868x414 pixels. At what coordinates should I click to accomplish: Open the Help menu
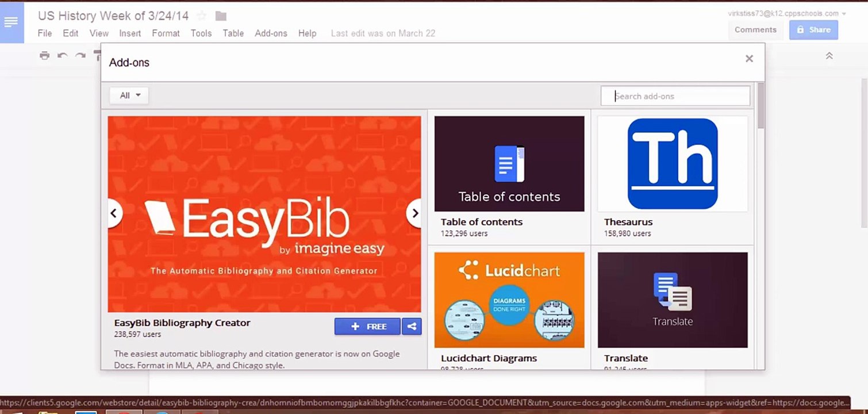pyautogui.click(x=308, y=33)
